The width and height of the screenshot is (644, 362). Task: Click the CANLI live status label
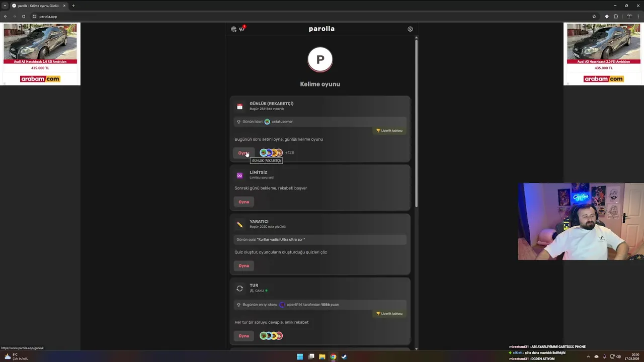point(260,291)
